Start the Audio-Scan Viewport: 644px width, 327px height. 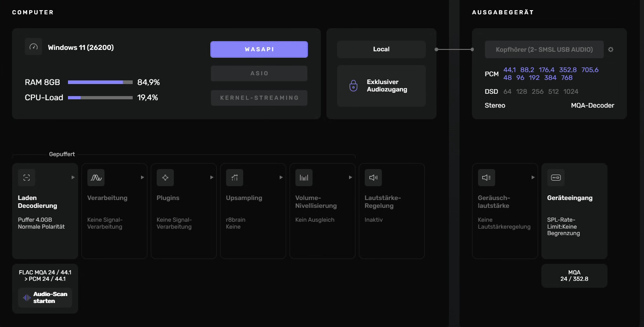pyautogui.click(x=45, y=297)
